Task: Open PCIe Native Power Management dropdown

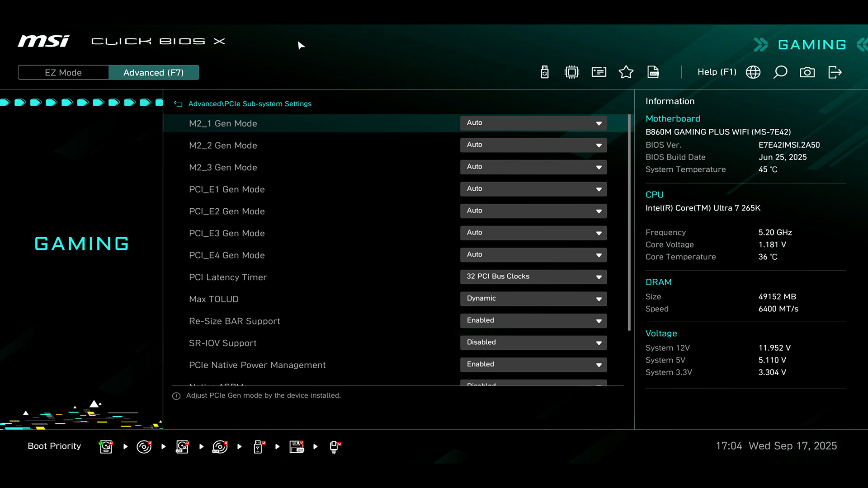Action: tap(533, 365)
